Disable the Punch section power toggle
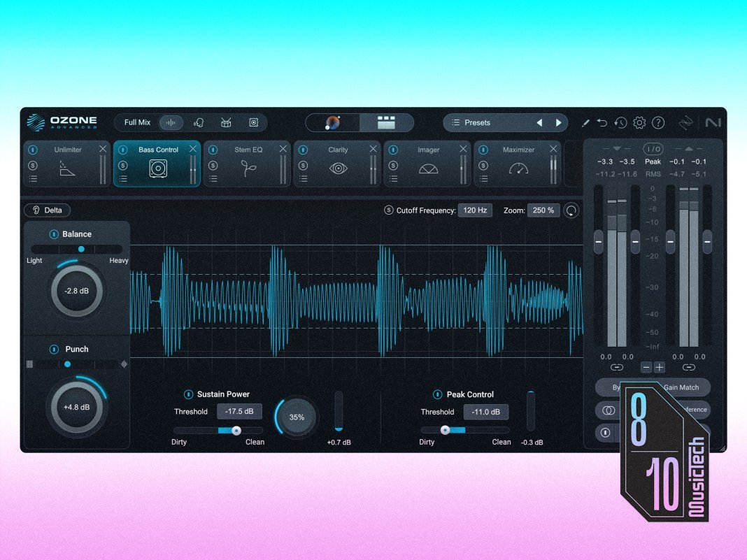The width and height of the screenshot is (747, 560). (54, 350)
